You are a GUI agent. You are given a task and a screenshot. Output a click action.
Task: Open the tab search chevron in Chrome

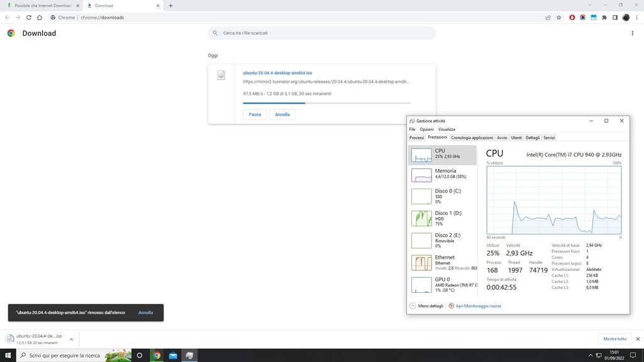coord(591,5)
